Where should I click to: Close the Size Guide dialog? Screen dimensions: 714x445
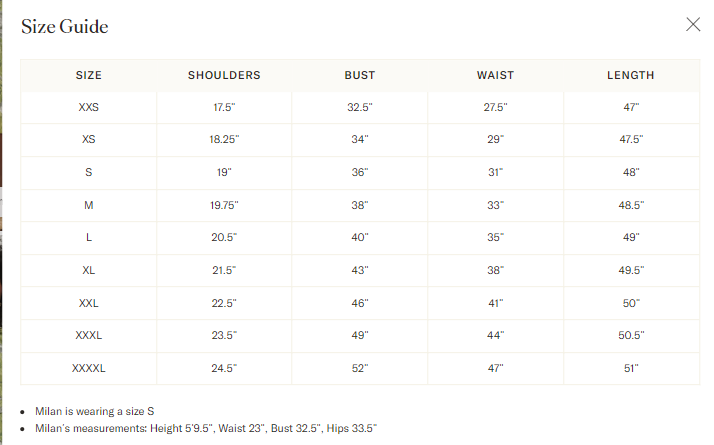(693, 25)
